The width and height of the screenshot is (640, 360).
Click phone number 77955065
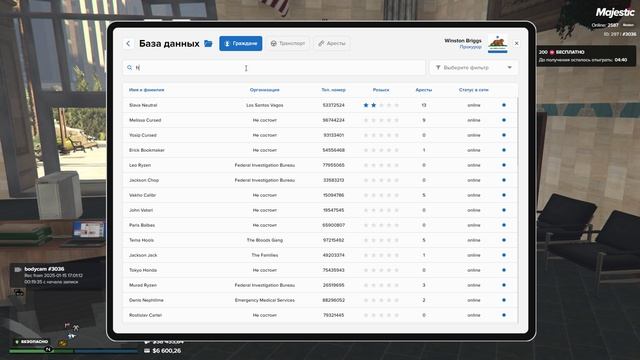333,165
